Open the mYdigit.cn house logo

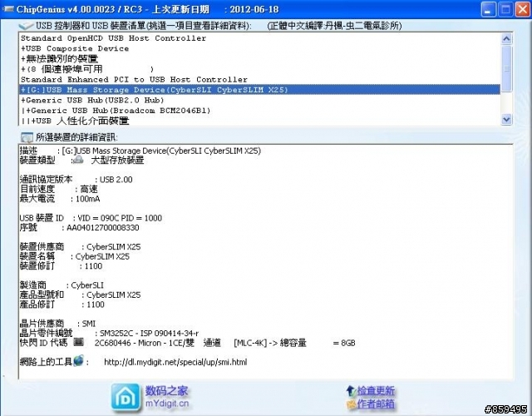tap(126, 398)
